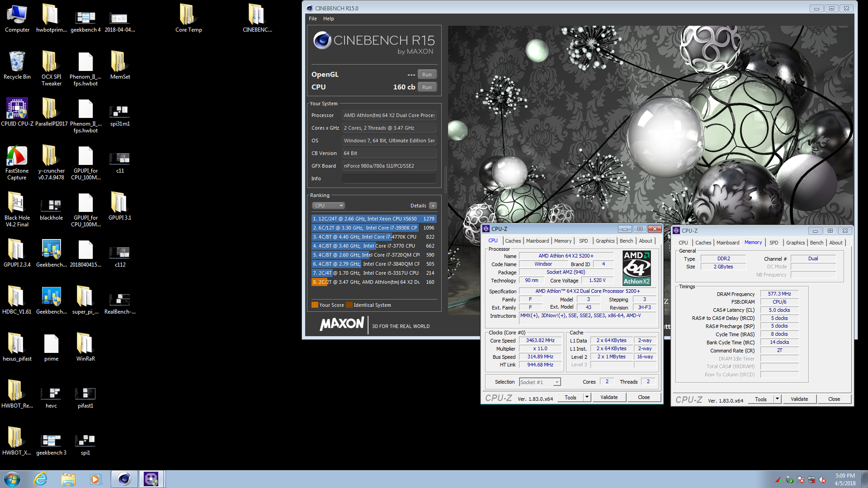Screen dimensions: 868x488
Task: Switch to Graphics tab in right CPU-Z window
Action: click(795, 243)
